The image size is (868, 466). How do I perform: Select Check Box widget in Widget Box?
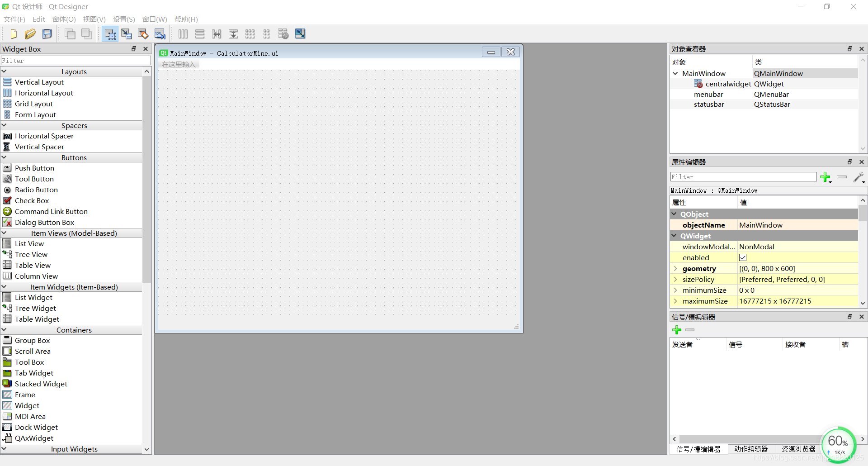point(32,200)
